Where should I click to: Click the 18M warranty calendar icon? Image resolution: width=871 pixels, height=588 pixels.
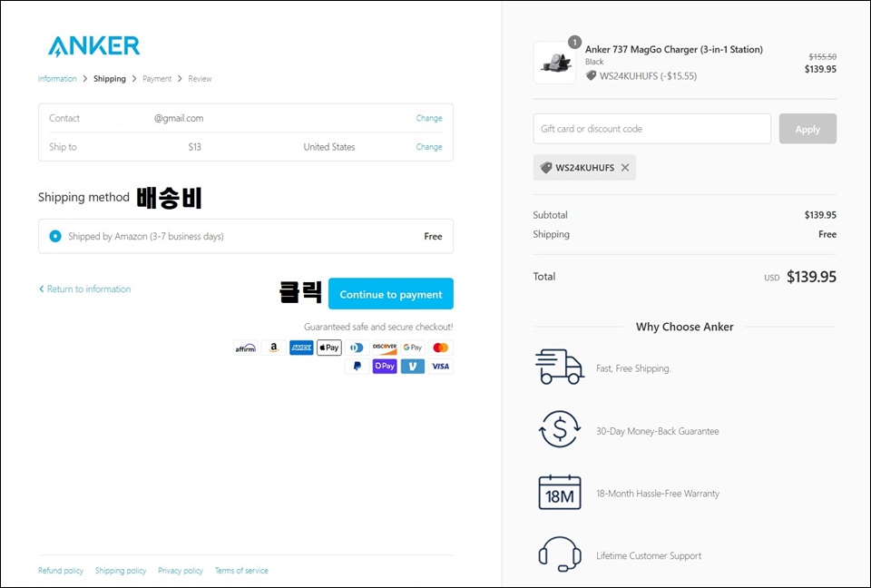tap(560, 493)
